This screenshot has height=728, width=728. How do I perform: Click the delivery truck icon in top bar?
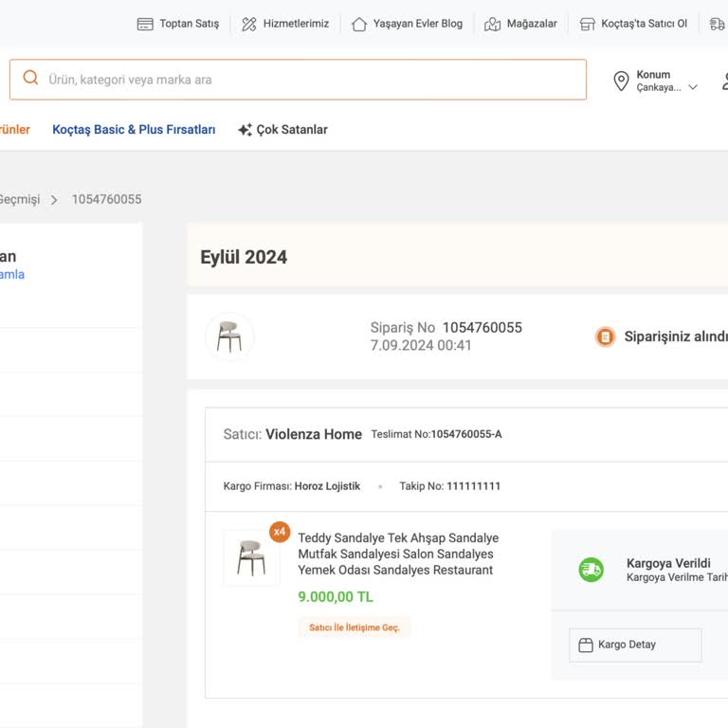tap(718, 24)
